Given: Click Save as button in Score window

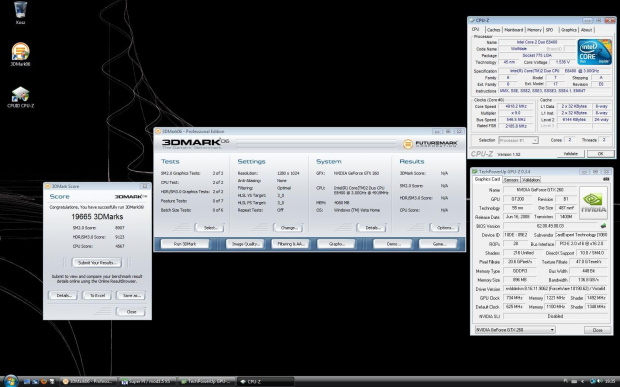Looking at the screenshot, I should coord(131,295).
